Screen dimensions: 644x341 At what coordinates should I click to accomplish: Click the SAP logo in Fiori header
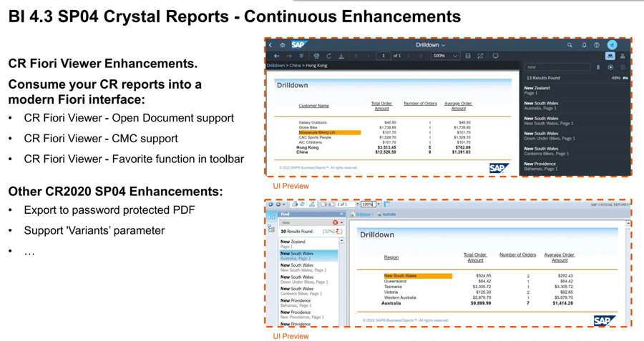click(x=298, y=44)
